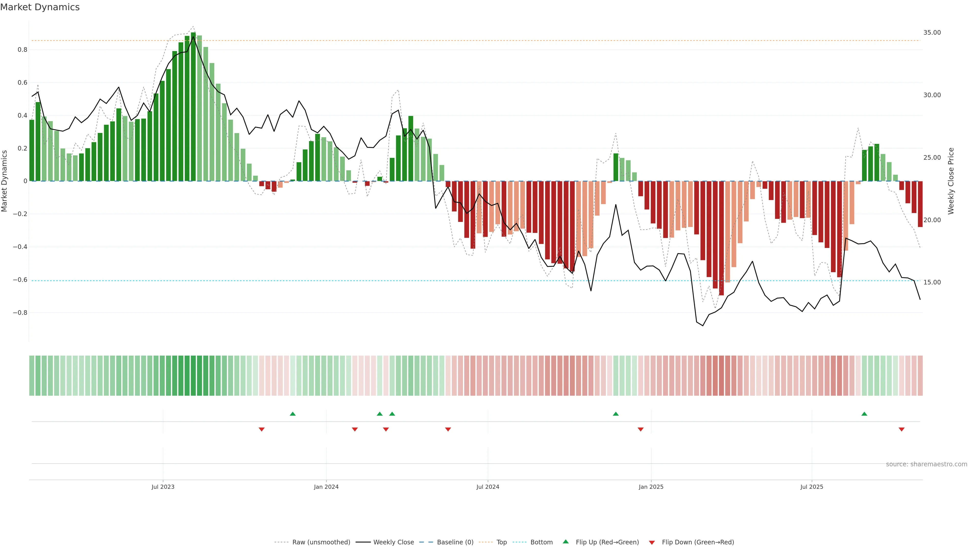The image size is (980, 551).
Task: Click flip-up marker just before Jan 2025
Action: [x=616, y=414]
